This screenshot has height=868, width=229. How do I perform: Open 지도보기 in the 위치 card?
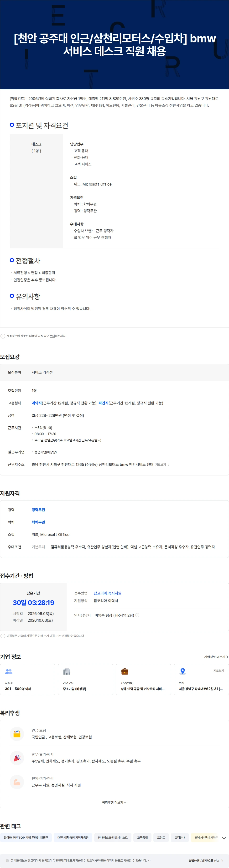(x=219, y=671)
